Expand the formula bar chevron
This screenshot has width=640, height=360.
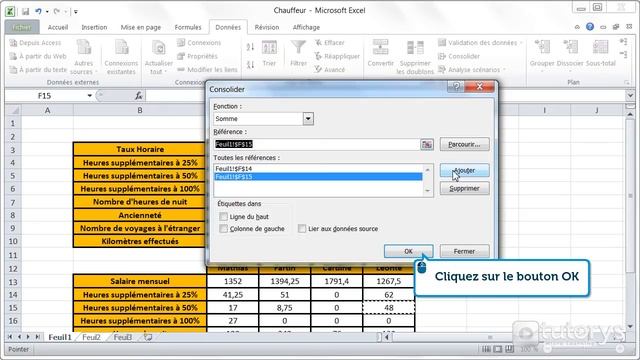tap(630, 96)
